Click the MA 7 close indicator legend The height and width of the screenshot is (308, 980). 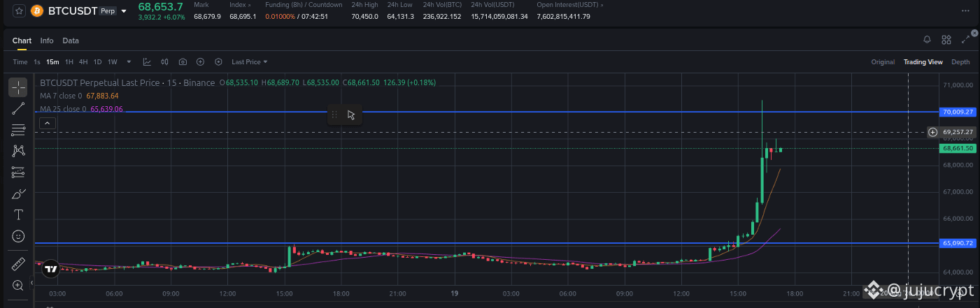[79, 96]
